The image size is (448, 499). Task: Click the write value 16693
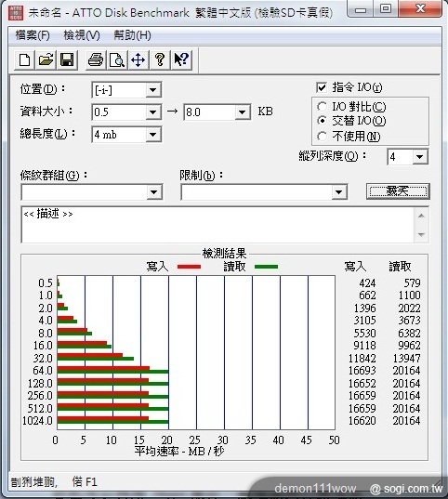(362, 371)
